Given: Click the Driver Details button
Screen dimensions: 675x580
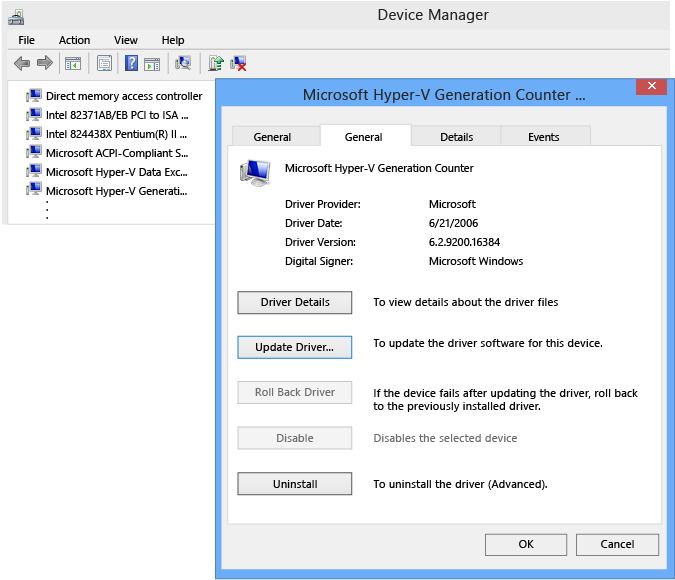Looking at the screenshot, I should click(294, 302).
